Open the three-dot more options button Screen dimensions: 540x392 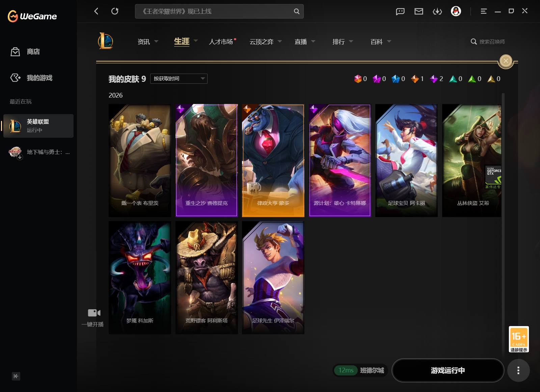coord(518,370)
